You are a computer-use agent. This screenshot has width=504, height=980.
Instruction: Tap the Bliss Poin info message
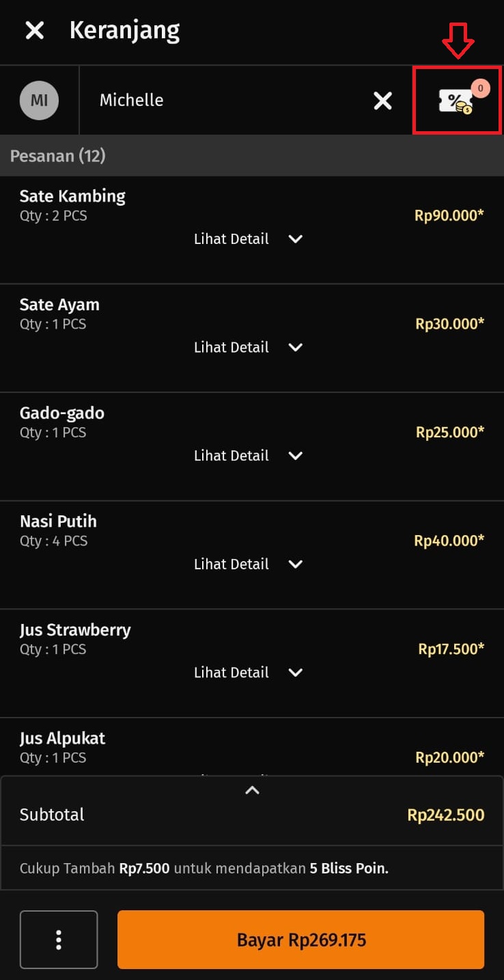(204, 869)
